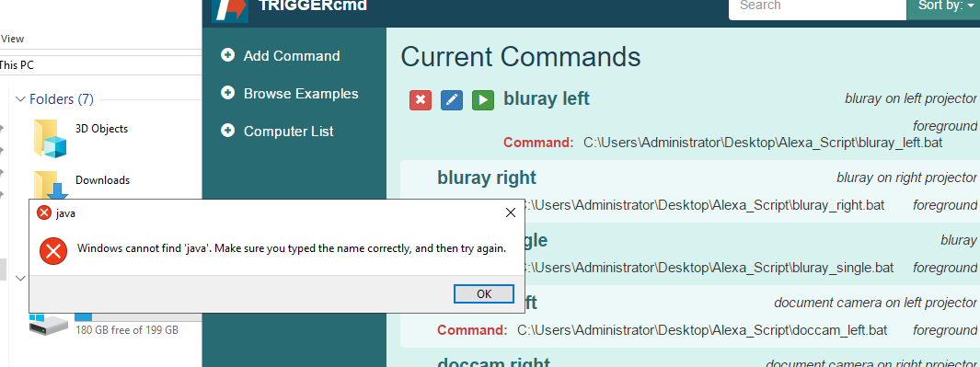Open Add Command link
The width and height of the screenshot is (980, 367).
point(292,55)
